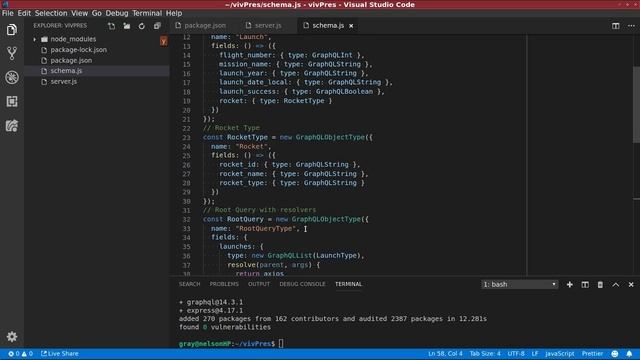The height and width of the screenshot is (360, 640).
Task: Open the Live Share activity bar icon
Action: 12,125
